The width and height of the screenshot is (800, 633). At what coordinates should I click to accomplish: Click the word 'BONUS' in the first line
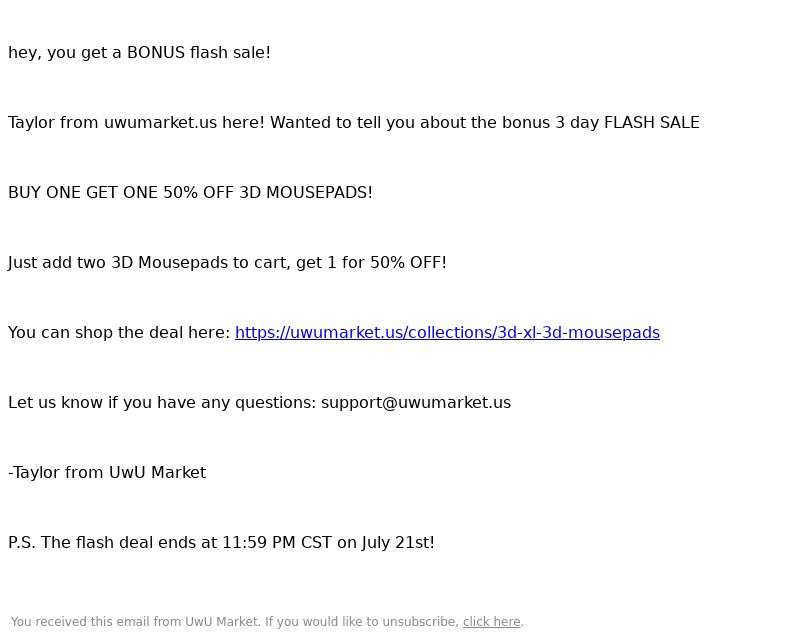click(156, 53)
